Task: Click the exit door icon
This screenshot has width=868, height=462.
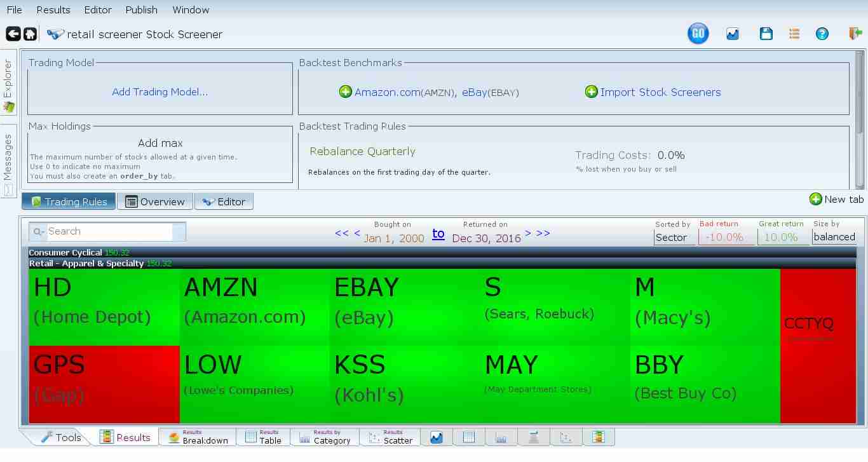Action: [855, 34]
